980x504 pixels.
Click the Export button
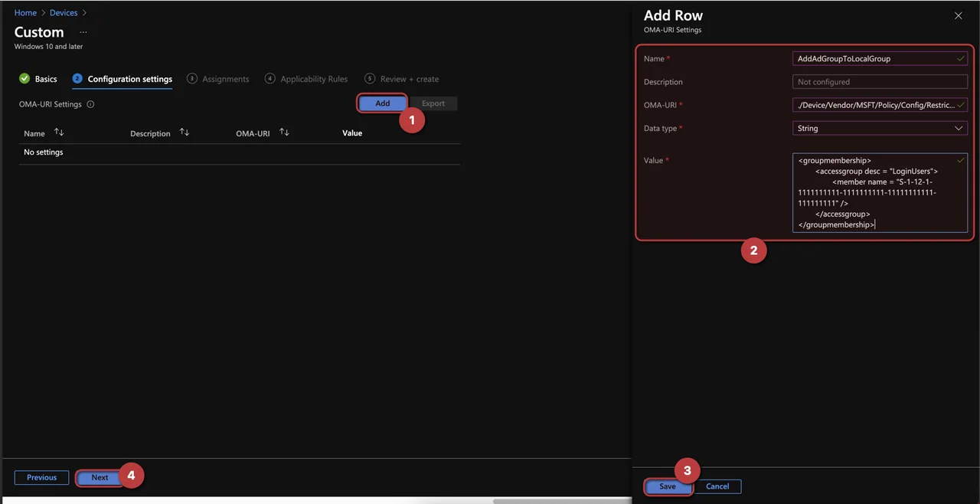click(433, 103)
